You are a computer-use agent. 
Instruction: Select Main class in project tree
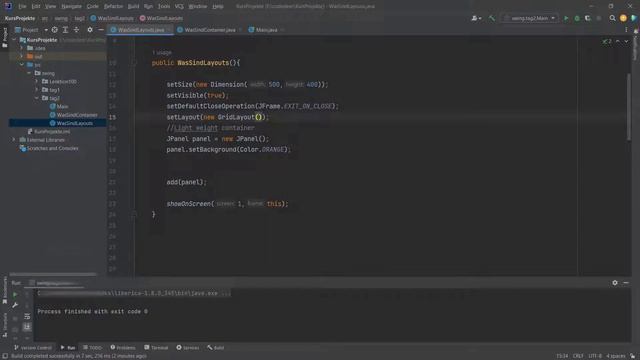pos(59,107)
